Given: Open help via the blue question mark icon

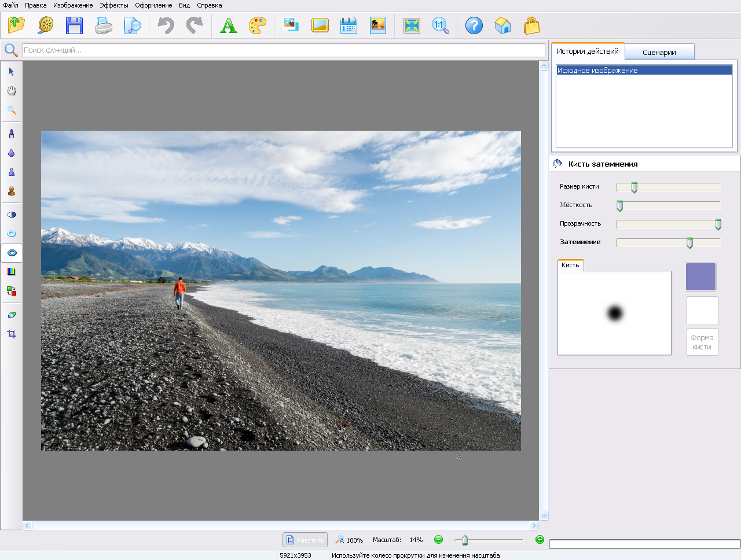Looking at the screenshot, I should point(474,25).
